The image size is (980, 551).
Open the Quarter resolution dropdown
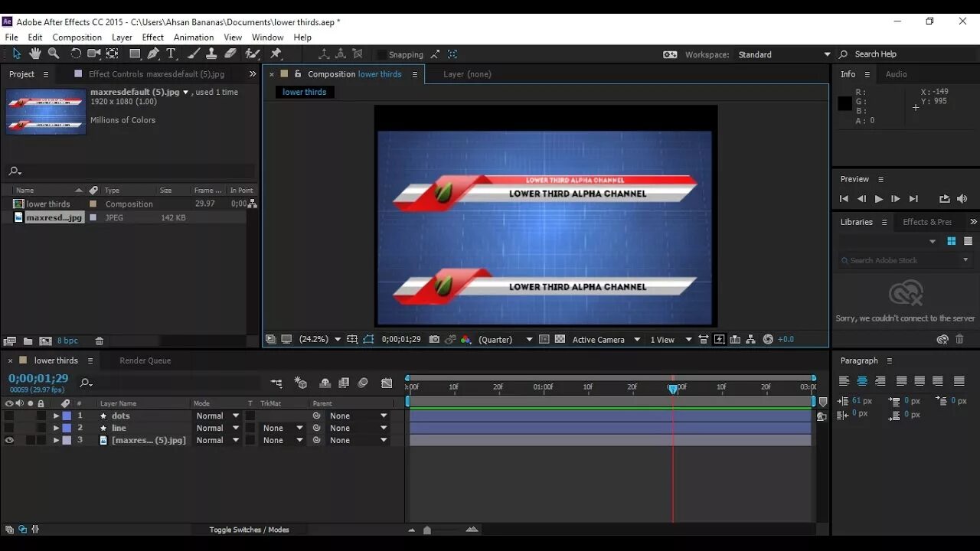tap(505, 339)
